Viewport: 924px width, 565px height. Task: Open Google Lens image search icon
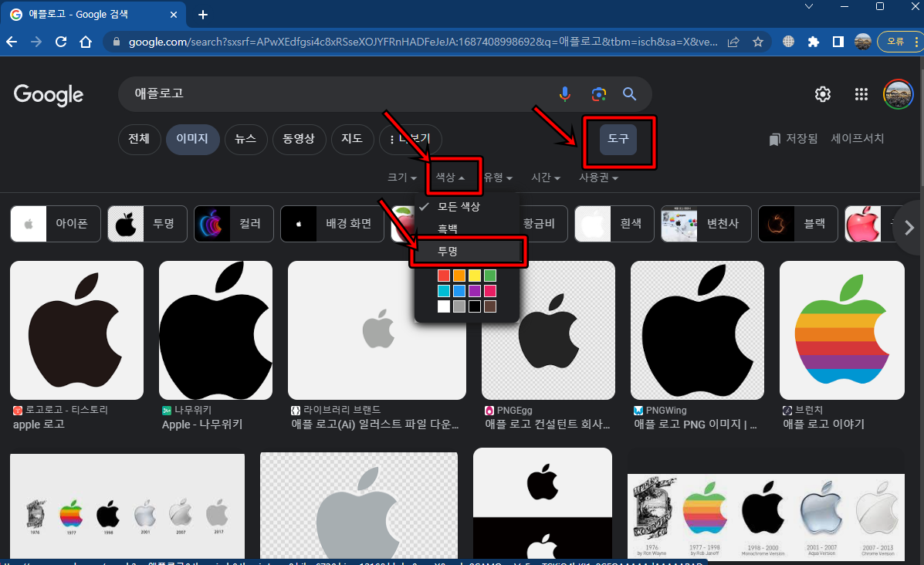pyautogui.click(x=599, y=93)
